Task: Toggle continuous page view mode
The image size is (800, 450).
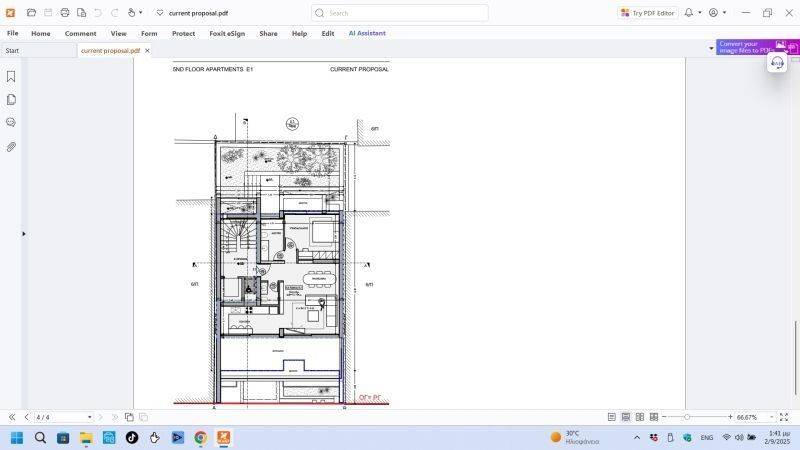Action: (x=626, y=417)
